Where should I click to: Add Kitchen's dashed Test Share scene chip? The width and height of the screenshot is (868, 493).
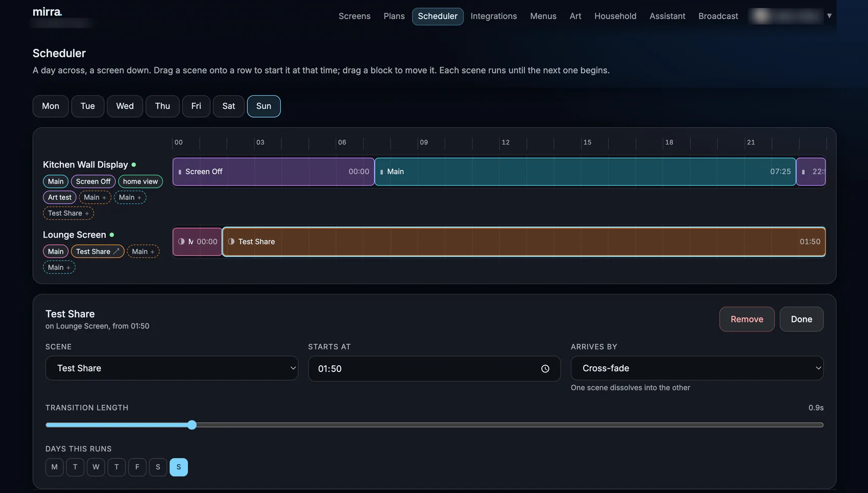[68, 213]
